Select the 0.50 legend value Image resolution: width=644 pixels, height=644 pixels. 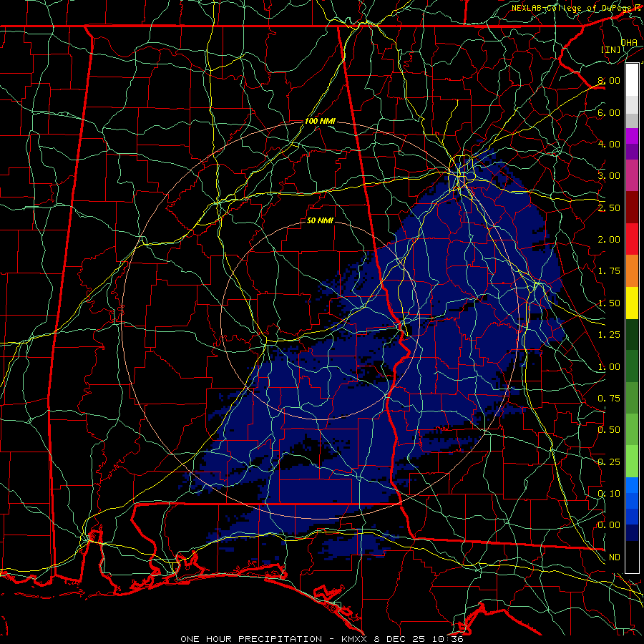609,430
